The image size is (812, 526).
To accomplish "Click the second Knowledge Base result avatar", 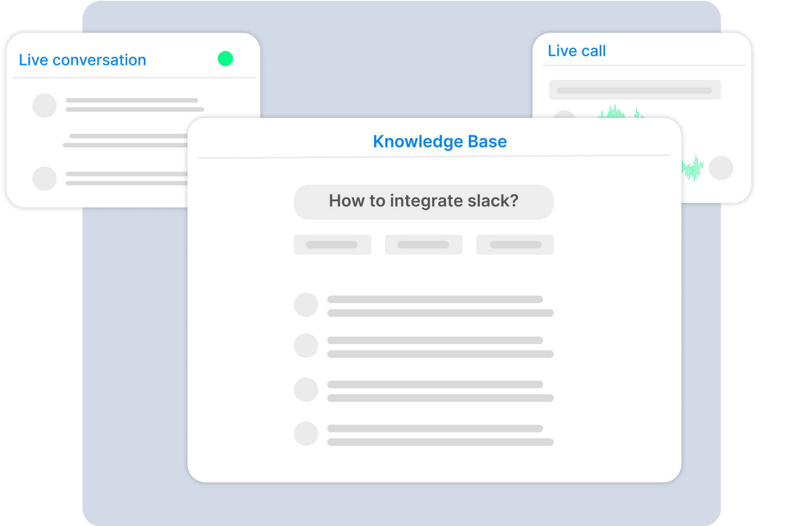I will tap(306, 346).
